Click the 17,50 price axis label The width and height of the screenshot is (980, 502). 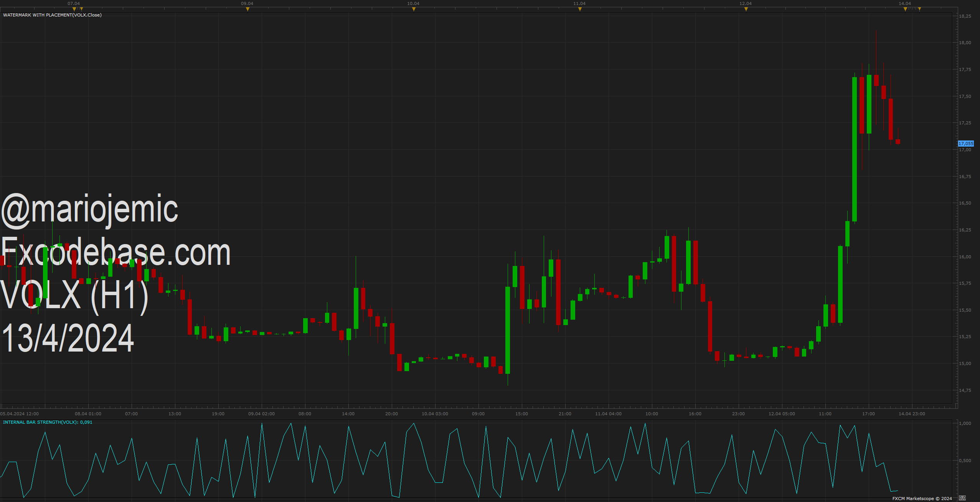coord(965,96)
